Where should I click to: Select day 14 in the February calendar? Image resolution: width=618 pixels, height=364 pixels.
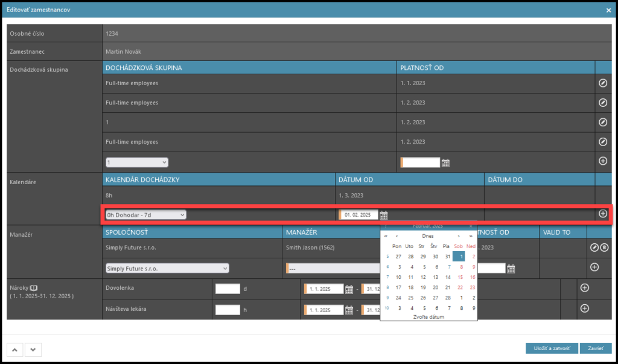[447, 277]
